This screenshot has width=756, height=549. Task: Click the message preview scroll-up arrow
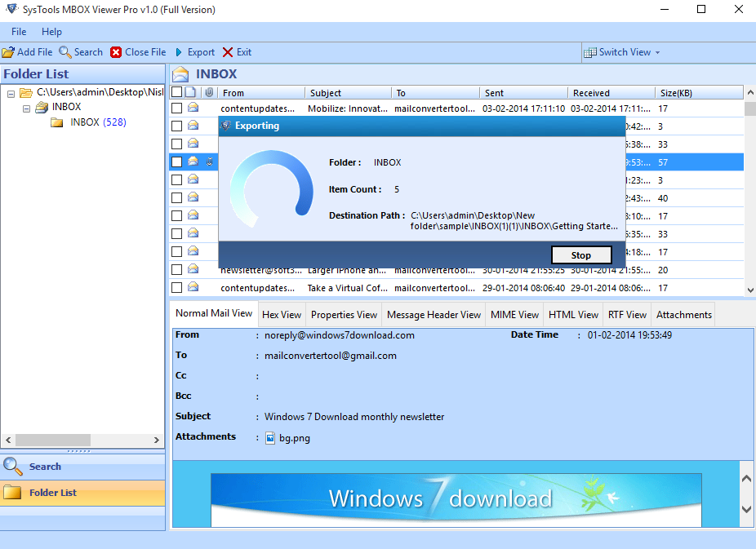point(746,478)
